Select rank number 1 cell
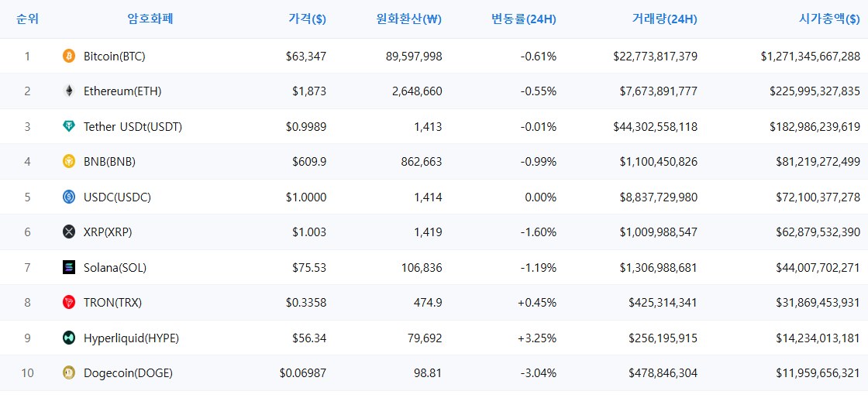The width and height of the screenshot is (868, 398). tap(28, 56)
